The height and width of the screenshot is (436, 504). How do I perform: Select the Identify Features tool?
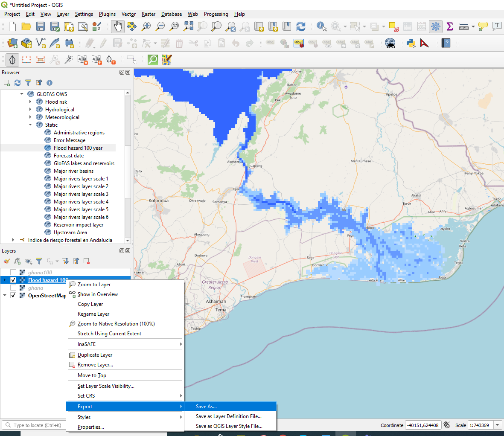[x=321, y=26]
